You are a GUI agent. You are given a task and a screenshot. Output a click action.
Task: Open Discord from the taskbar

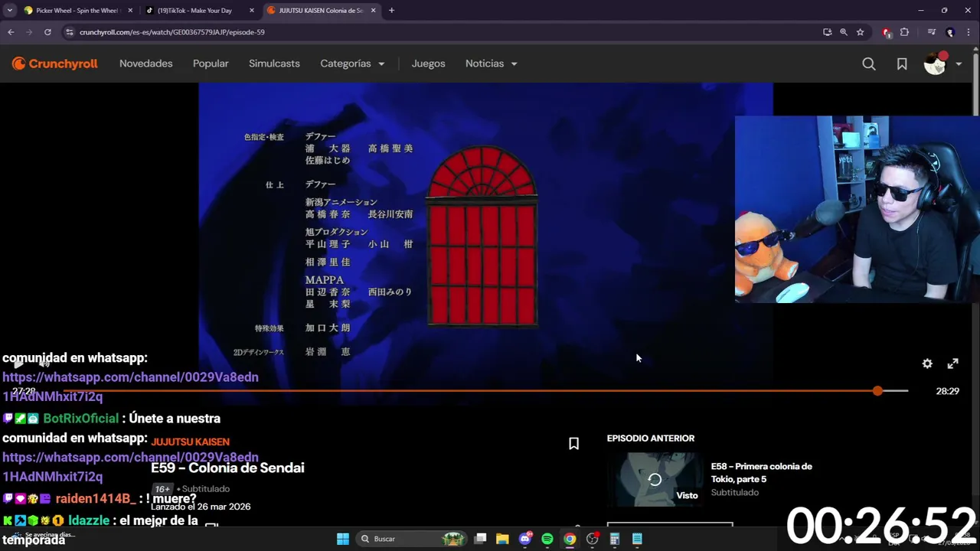tap(525, 539)
